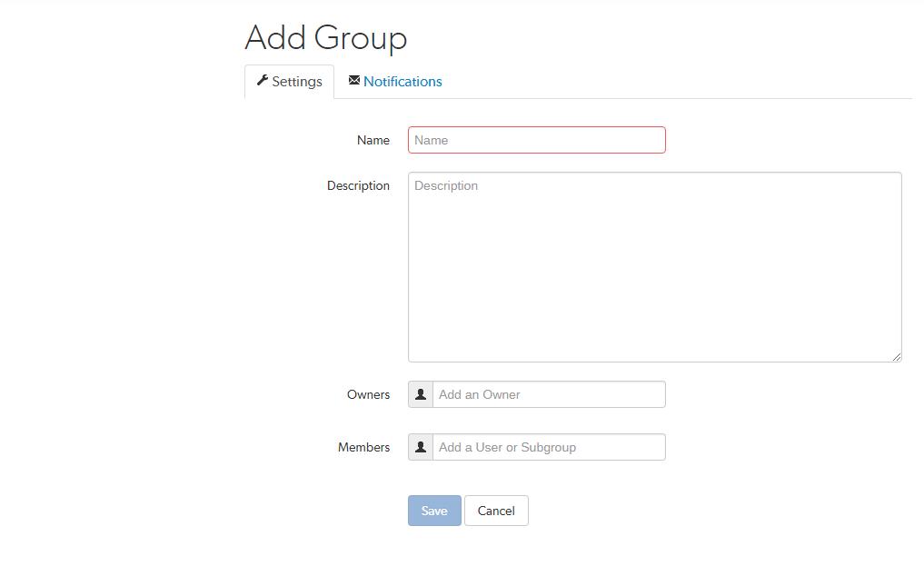Click the Description text area
Viewport: 924px width, 566px height.
point(654,263)
